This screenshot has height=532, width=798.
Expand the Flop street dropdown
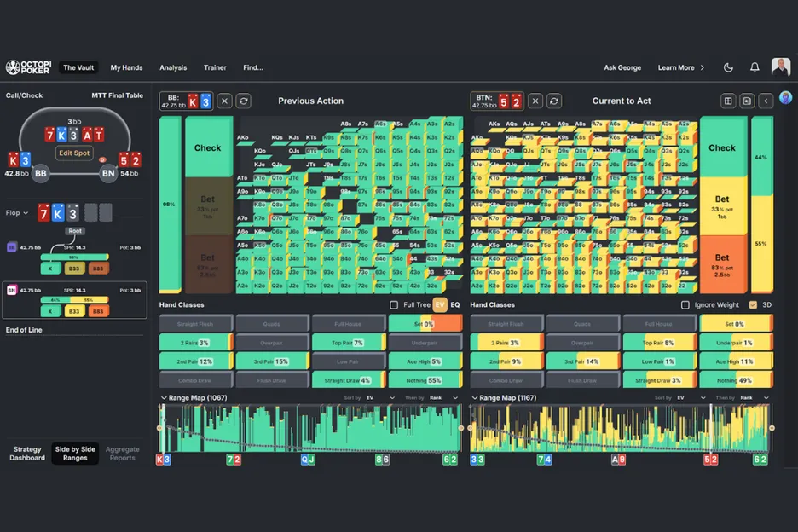coord(17,213)
